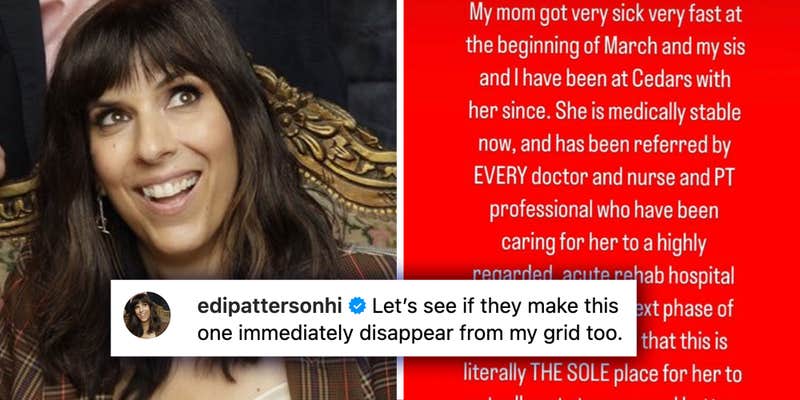800x400 pixels.
Task: Click the words "EVERY doctor and nurse and PT"
Action: pos(604,177)
